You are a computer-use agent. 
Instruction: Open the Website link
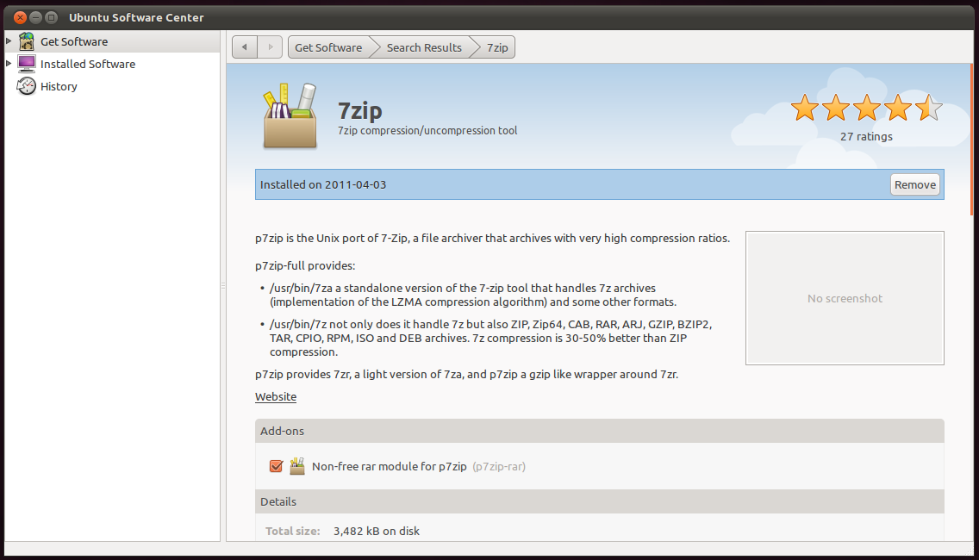[x=275, y=396]
